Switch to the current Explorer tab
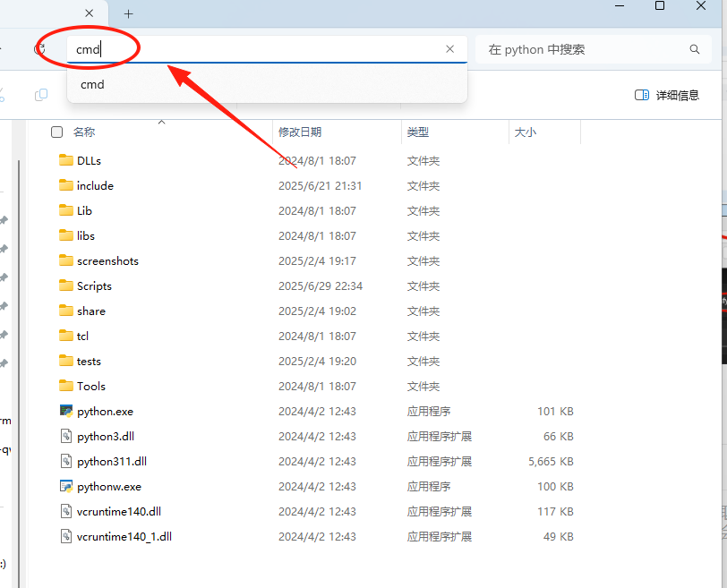This screenshot has width=727, height=588. click(x=54, y=13)
